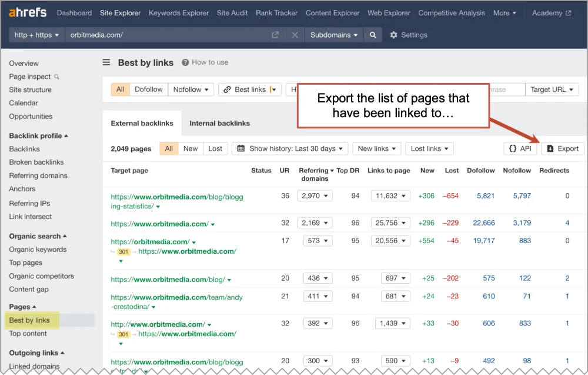Click the API braces icon

[x=513, y=148]
